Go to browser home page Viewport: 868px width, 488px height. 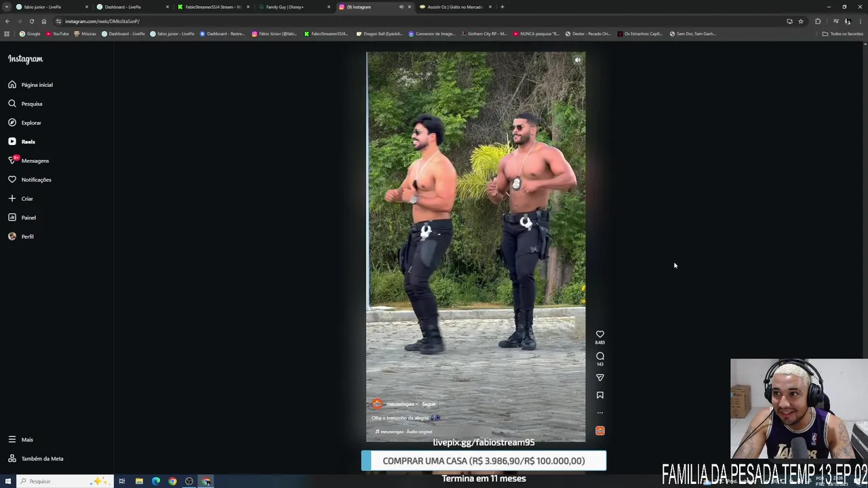(44, 21)
